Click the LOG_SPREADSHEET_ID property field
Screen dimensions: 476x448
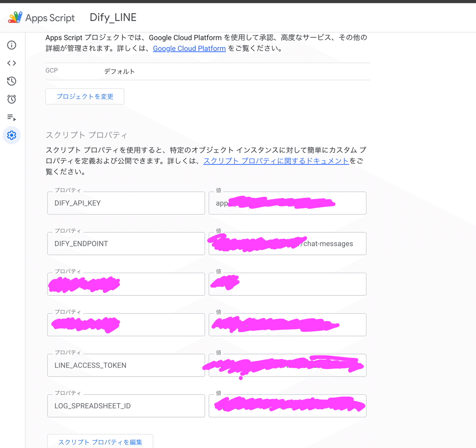pos(126,406)
